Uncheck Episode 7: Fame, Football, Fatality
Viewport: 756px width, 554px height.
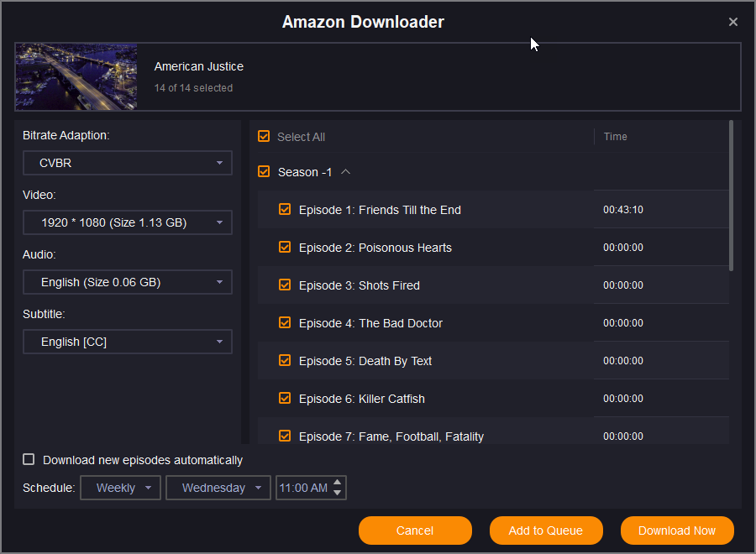pos(285,436)
